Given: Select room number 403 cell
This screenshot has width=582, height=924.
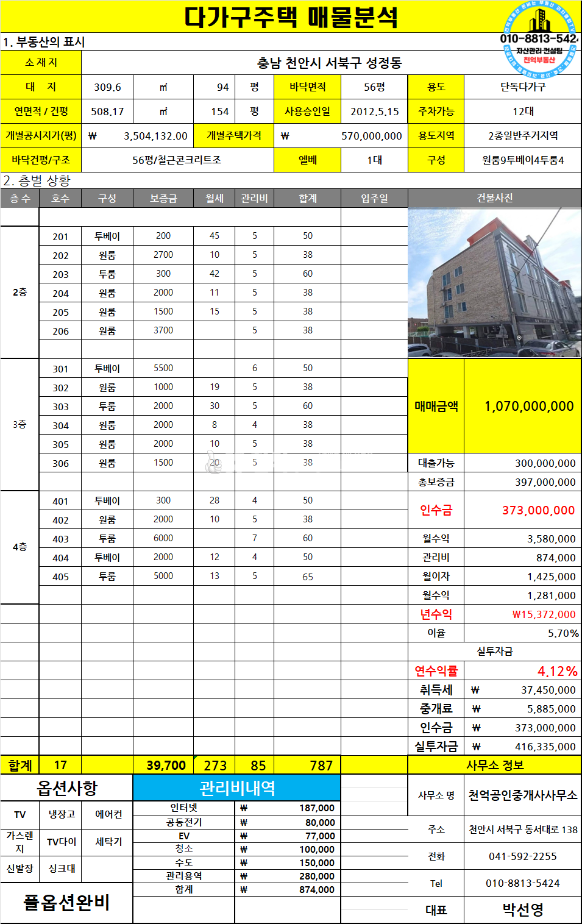Looking at the screenshot, I should point(60,539).
